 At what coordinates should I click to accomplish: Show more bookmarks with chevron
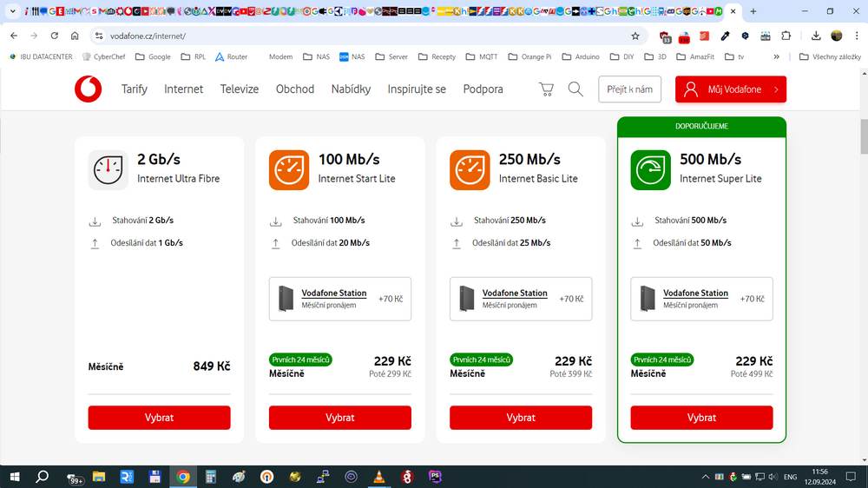(x=776, y=56)
